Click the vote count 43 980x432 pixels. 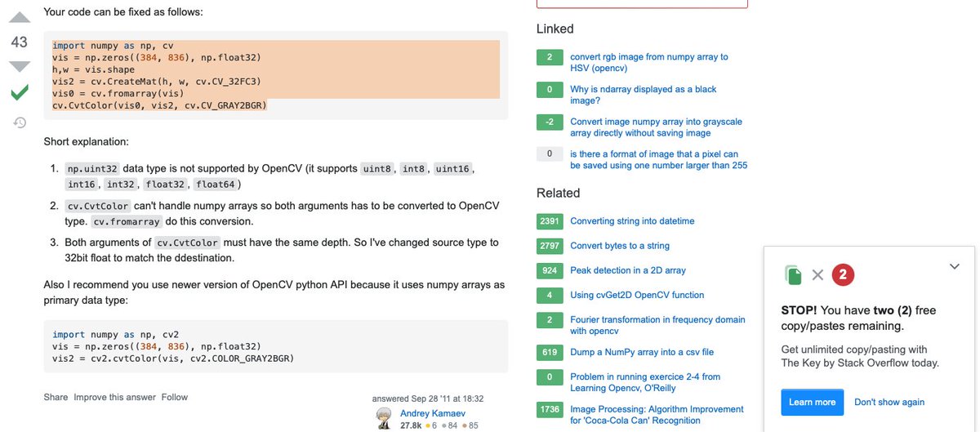(20, 42)
